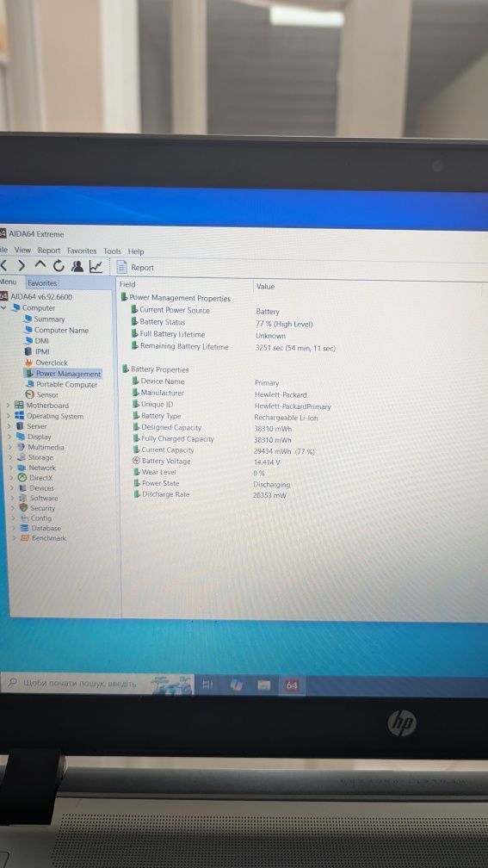Click the Refresh toolbar icon

[59, 266]
